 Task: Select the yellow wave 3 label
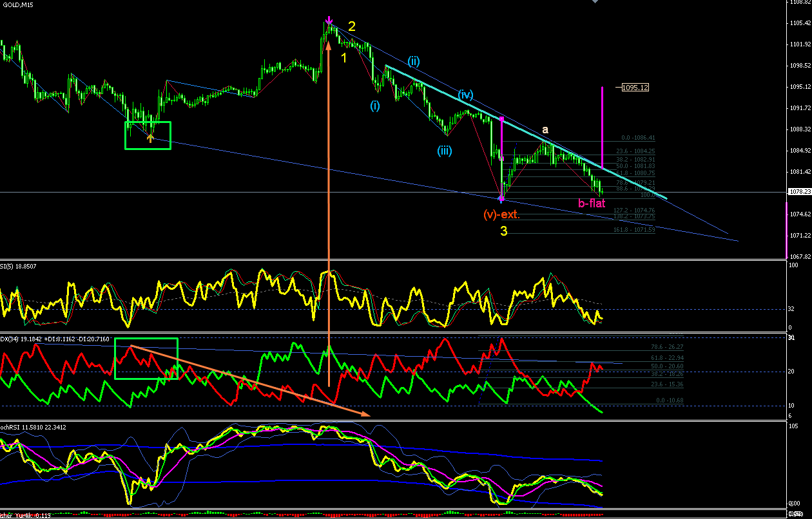coord(504,231)
